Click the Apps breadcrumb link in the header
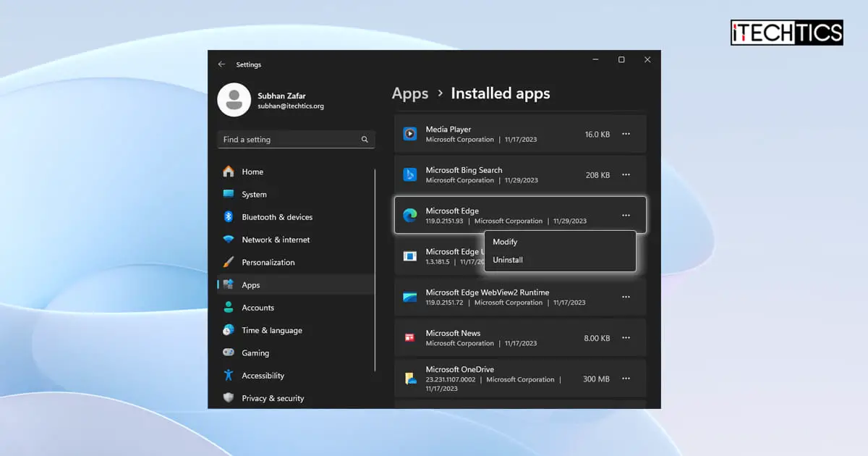This screenshot has width=868, height=456. [x=410, y=93]
